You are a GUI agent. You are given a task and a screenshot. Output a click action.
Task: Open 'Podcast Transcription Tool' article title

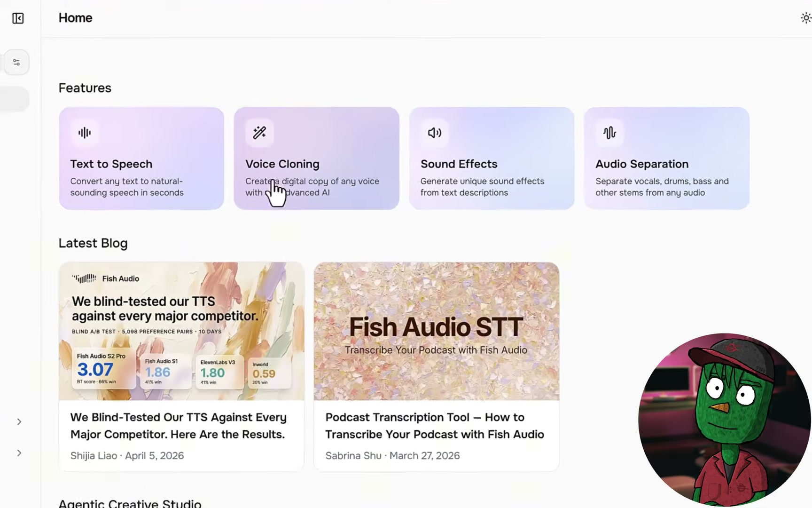click(x=435, y=426)
